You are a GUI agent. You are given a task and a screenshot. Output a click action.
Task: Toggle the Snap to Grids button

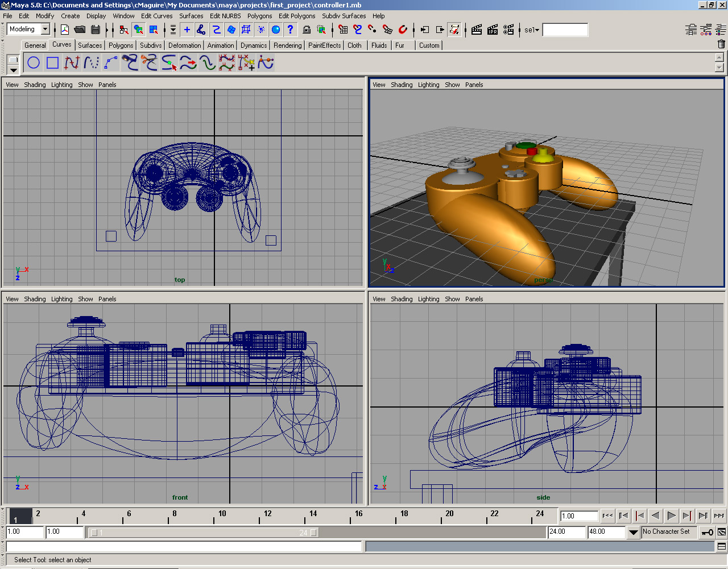[x=342, y=30]
